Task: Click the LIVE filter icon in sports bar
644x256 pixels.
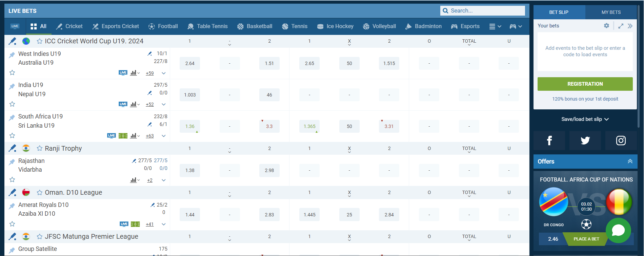Action: pos(15,26)
